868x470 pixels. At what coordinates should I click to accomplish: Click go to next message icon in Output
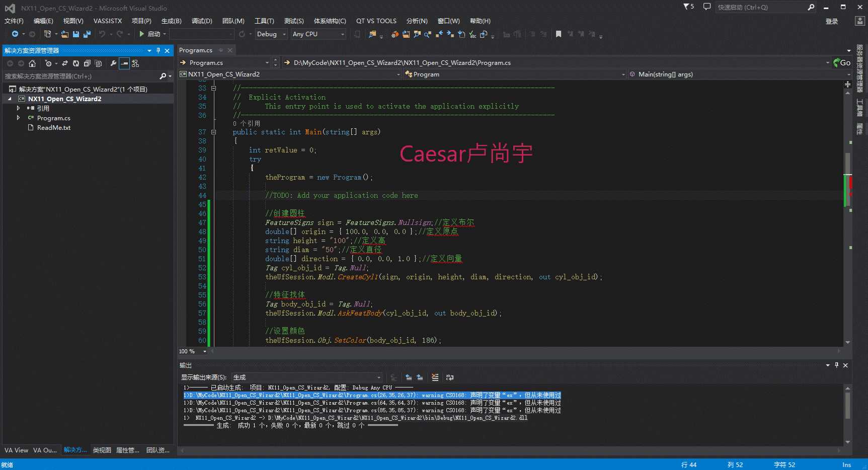click(420, 377)
